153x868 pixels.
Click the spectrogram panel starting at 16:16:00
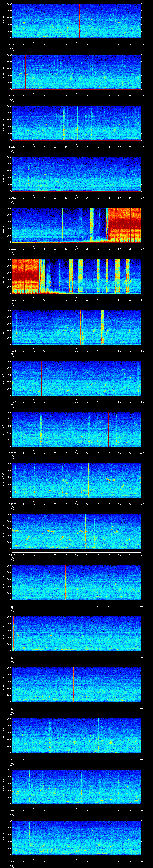(x=76, y=787)
